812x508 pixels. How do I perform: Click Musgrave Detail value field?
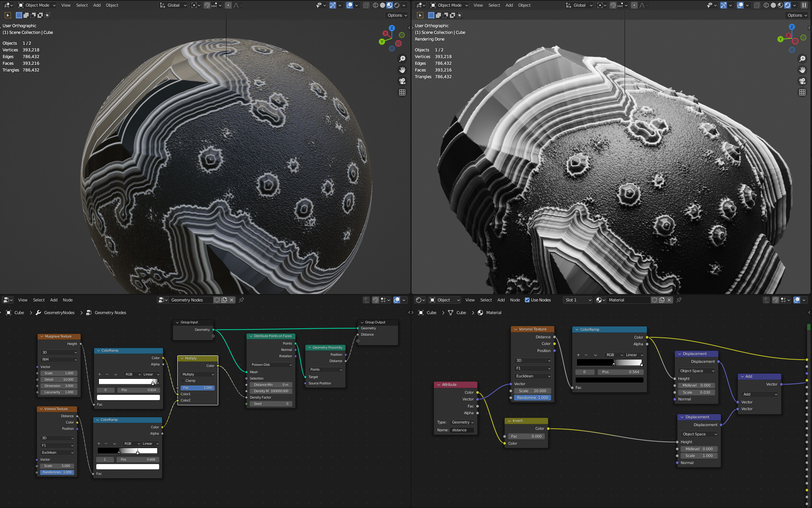click(59, 380)
